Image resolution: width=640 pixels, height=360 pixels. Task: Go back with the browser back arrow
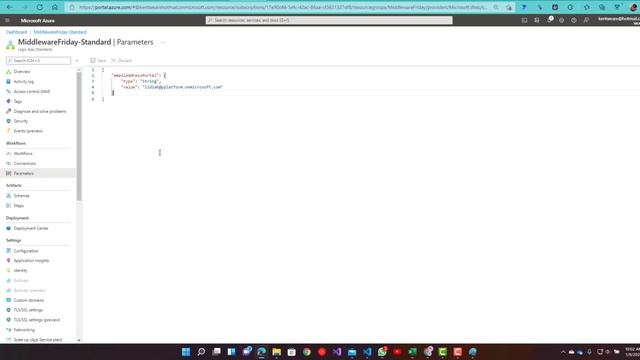pos(9,7)
